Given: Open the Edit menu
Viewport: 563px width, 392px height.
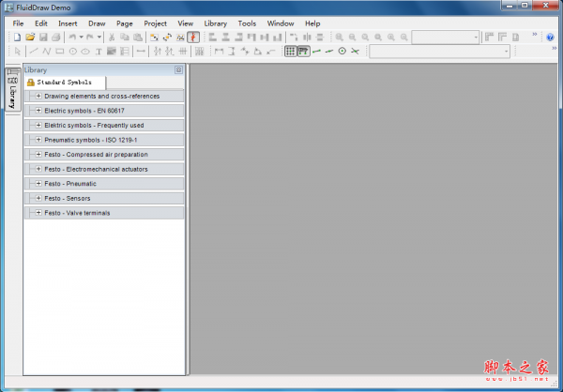Looking at the screenshot, I should pos(41,23).
